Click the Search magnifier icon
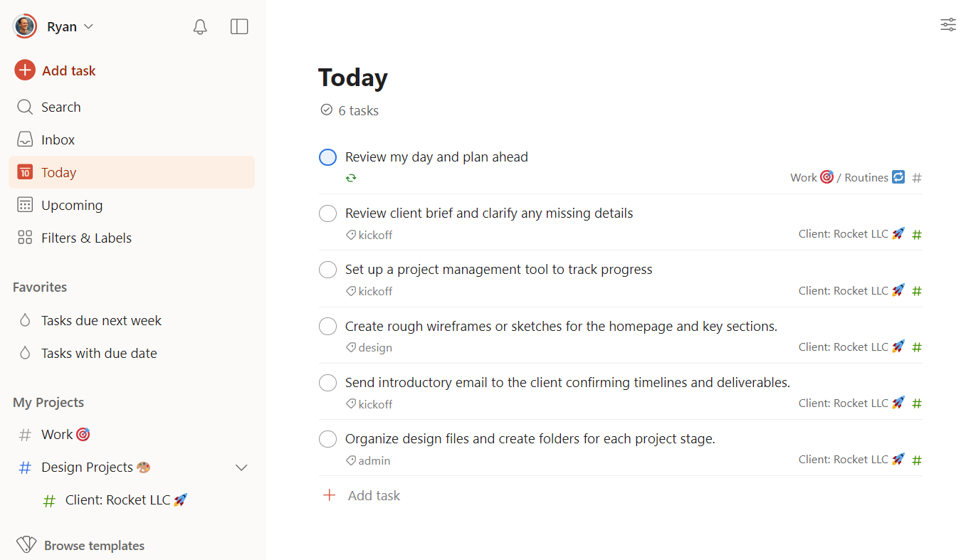Image resolution: width=966 pixels, height=560 pixels. click(x=25, y=107)
